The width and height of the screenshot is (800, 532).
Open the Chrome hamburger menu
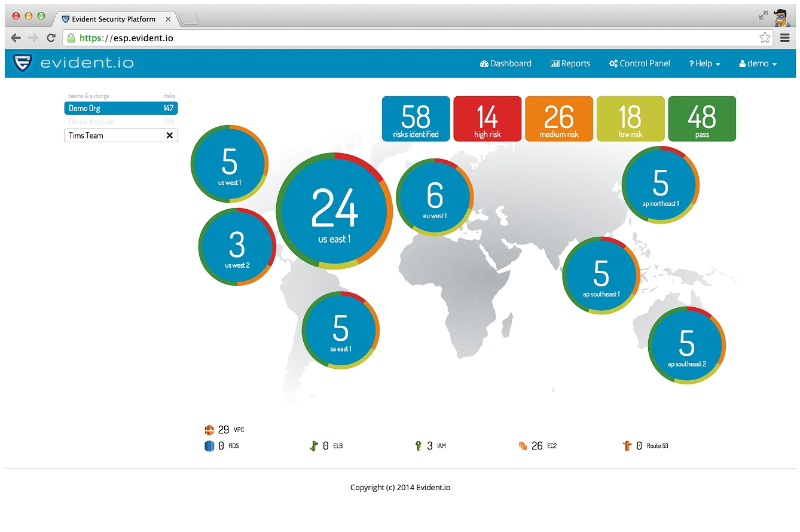click(x=784, y=38)
